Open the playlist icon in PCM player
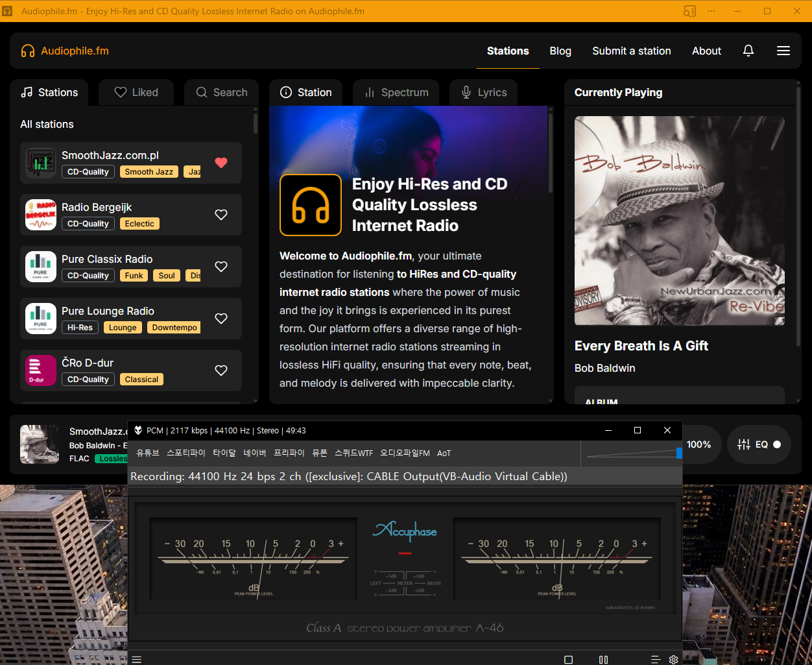The width and height of the screenshot is (812, 665). tap(656, 659)
